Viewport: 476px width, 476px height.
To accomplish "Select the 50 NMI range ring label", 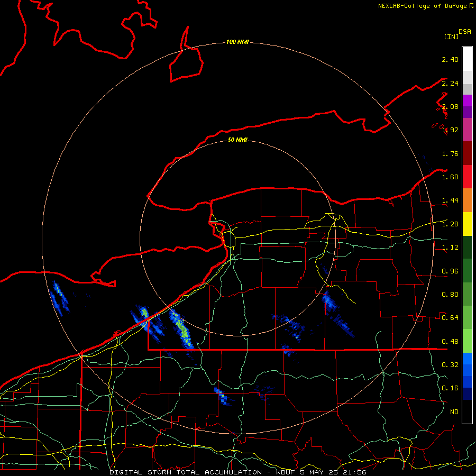I will tap(237, 140).
